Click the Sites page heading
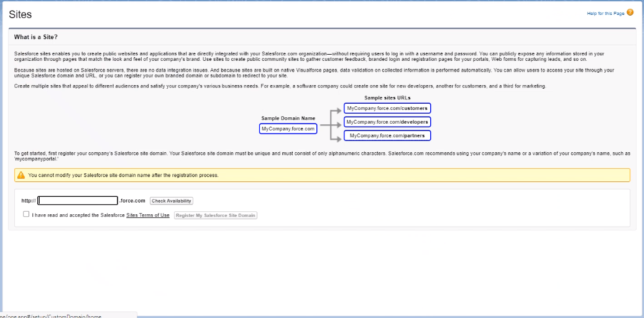This screenshot has width=644, height=318. tap(20, 14)
